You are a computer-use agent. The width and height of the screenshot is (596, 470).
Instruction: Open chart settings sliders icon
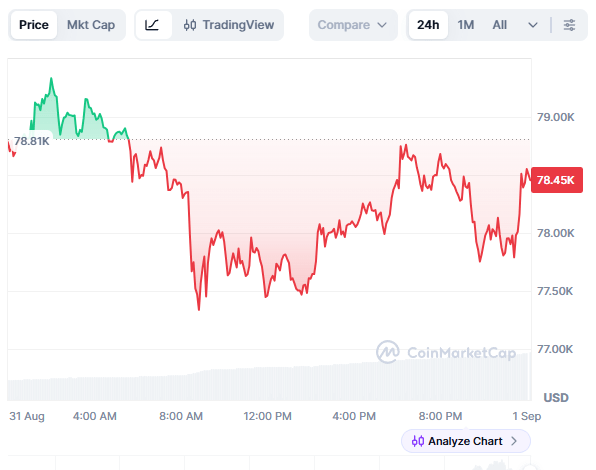click(x=569, y=25)
